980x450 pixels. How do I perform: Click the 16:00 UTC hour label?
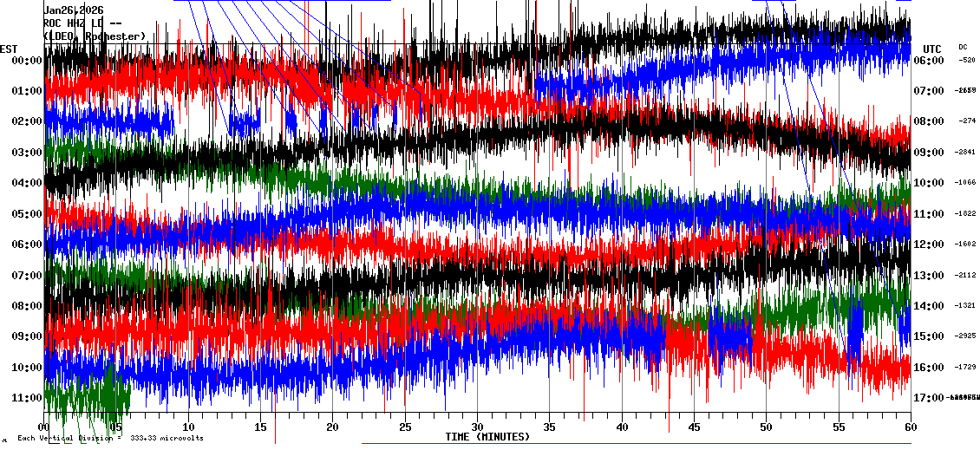coord(934,368)
